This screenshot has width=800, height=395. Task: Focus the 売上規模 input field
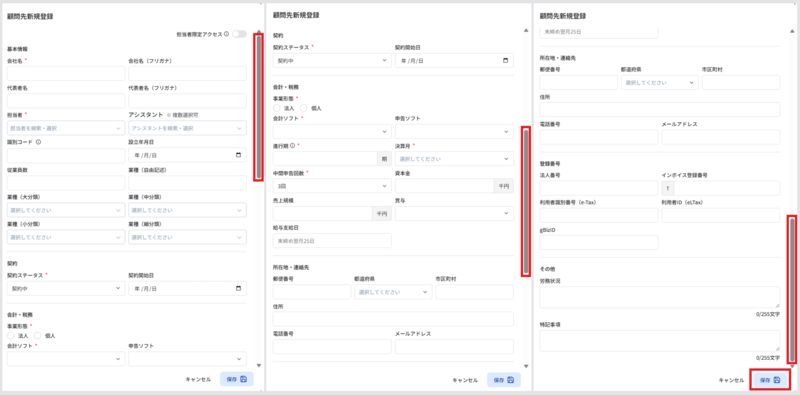pos(322,213)
